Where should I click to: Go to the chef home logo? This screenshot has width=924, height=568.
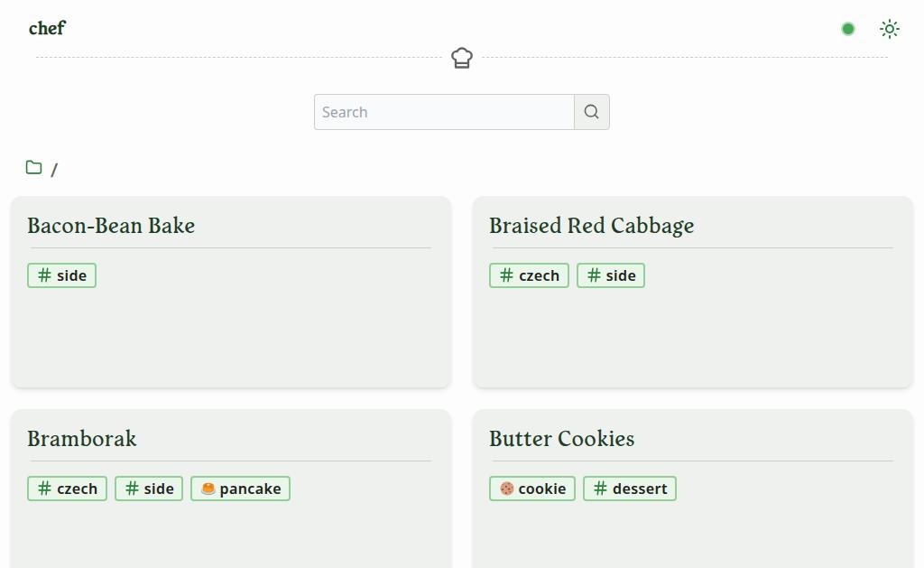(x=47, y=28)
